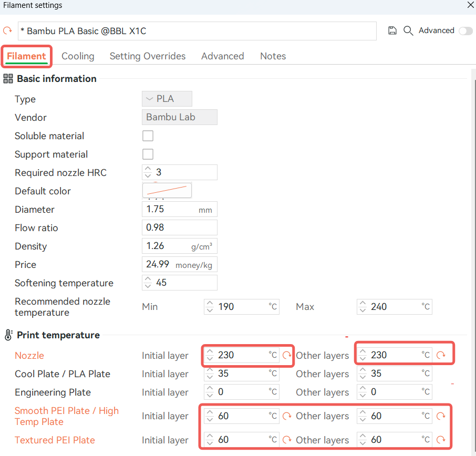Screen dimensions: 476x456
Task: Increase Max recommended nozzle temperature with up arrow
Action: tap(363, 303)
